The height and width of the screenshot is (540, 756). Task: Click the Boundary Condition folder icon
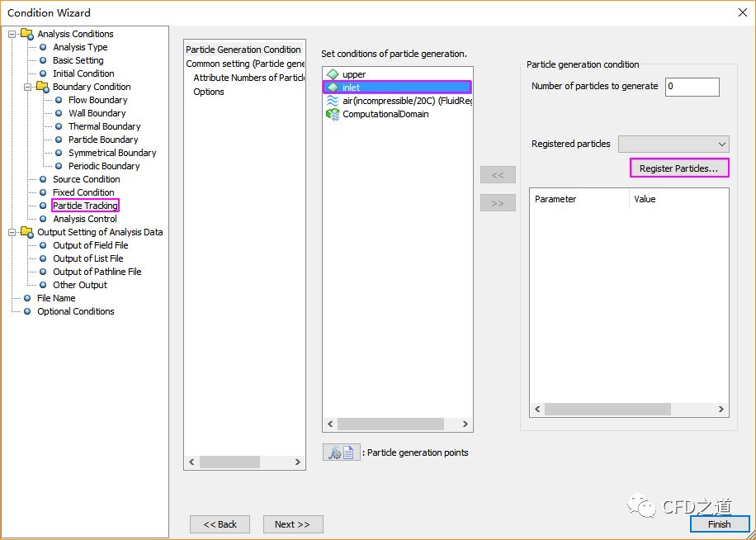[x=42, y=87]
